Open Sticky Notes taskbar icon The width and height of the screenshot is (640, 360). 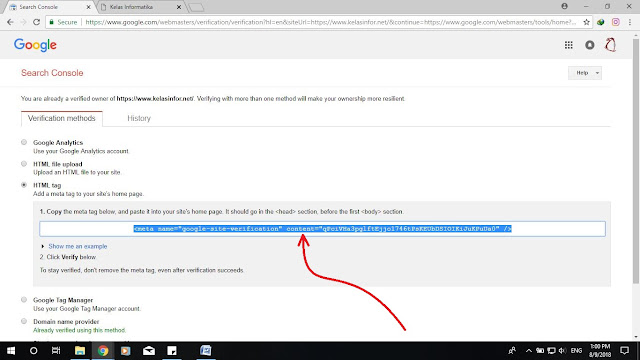(x=172, y=351)
